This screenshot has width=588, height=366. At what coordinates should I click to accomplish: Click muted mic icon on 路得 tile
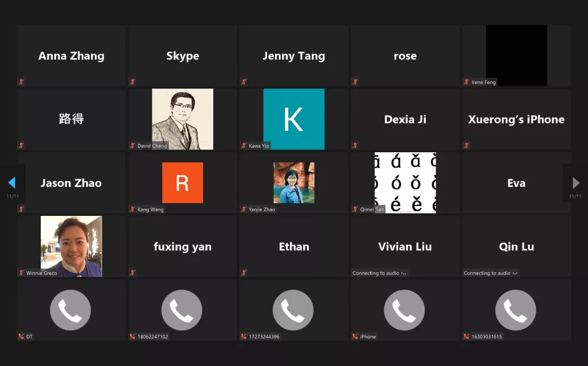click(21, 145)
